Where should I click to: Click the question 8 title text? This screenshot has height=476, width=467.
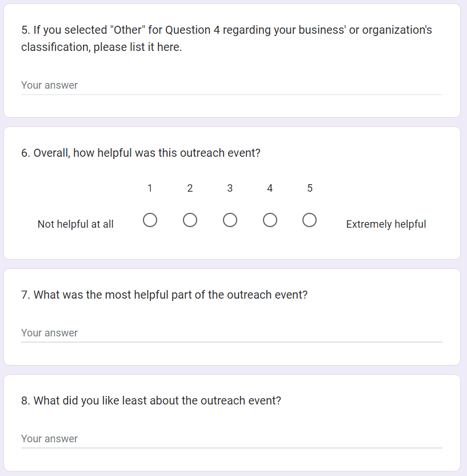pyautogui.click(x=151, y=401)
